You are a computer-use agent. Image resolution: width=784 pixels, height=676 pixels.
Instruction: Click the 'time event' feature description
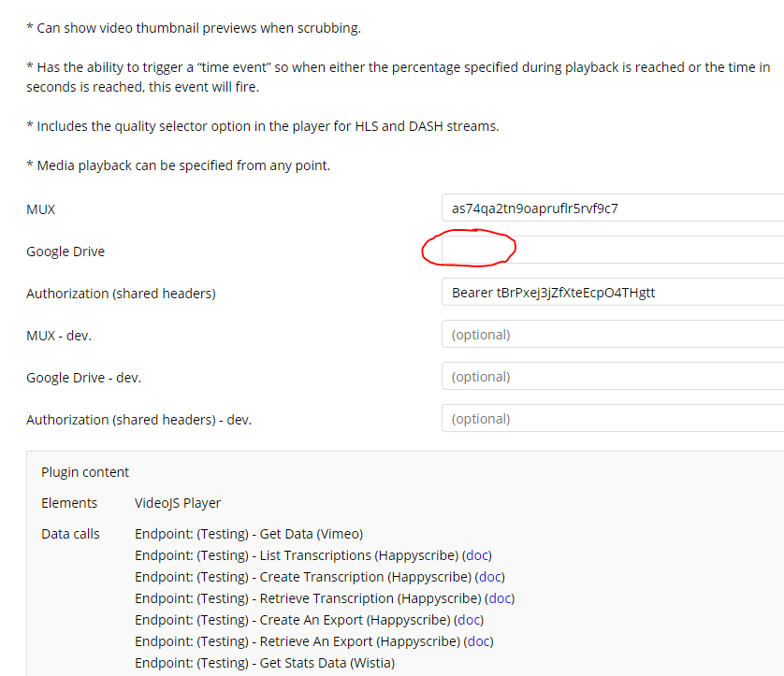tap(398, 77)
